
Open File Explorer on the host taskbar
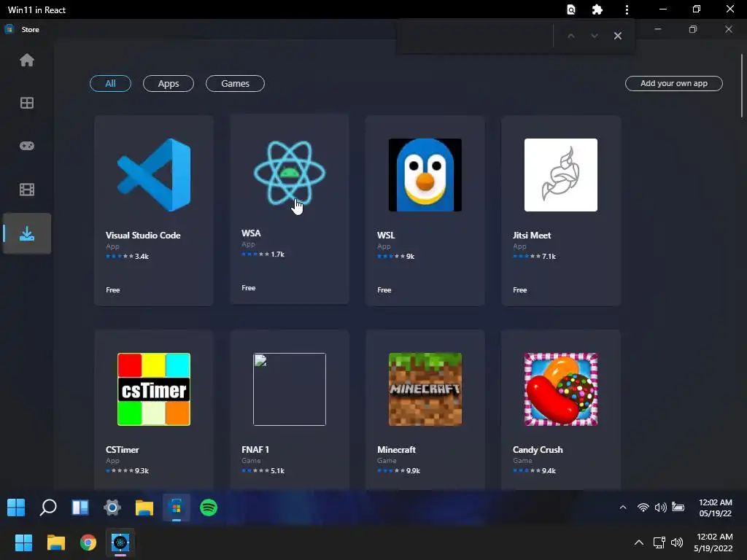tap(55, 542)
